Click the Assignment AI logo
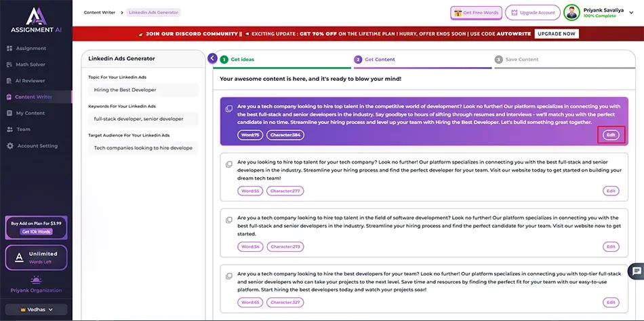 tap(35, 20)
